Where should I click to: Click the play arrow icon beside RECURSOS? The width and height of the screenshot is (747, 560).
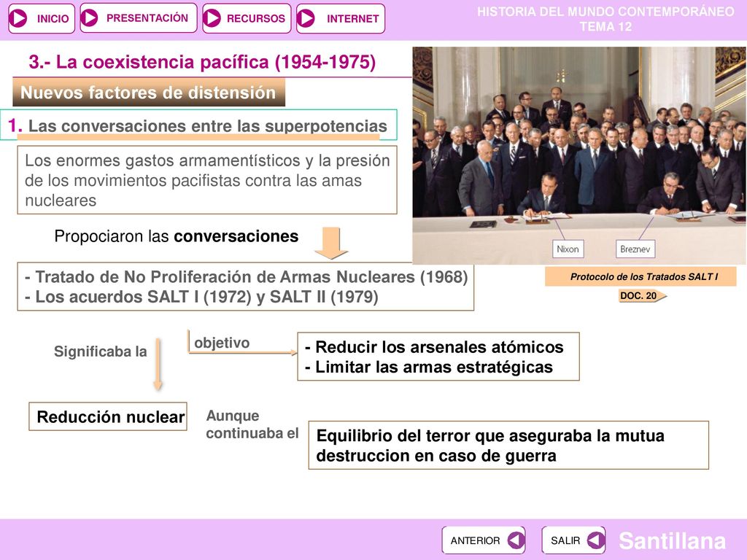coord(212,18)
